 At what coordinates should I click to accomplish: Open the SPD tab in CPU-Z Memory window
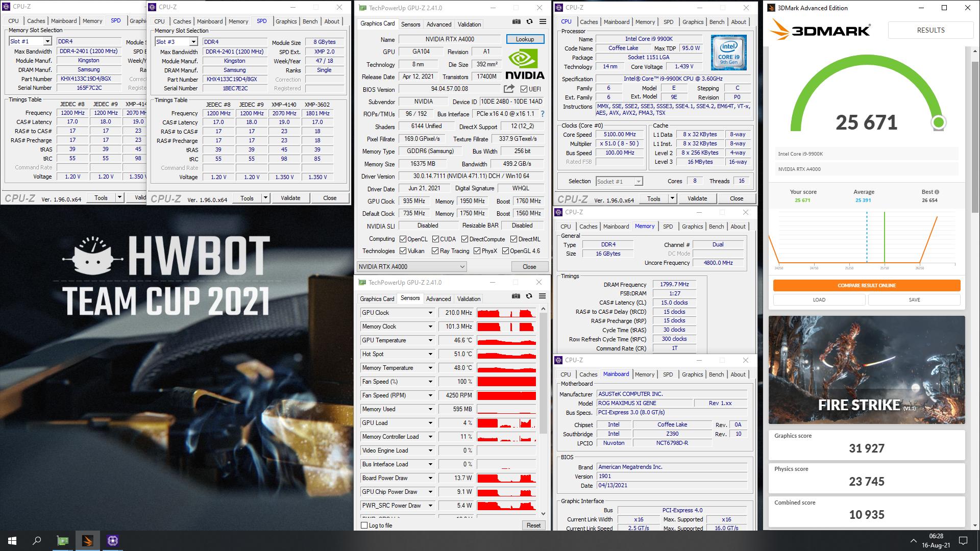pos(668,227)
